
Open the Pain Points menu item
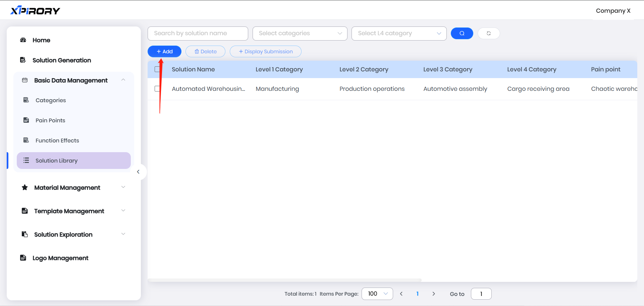point(50,121)
